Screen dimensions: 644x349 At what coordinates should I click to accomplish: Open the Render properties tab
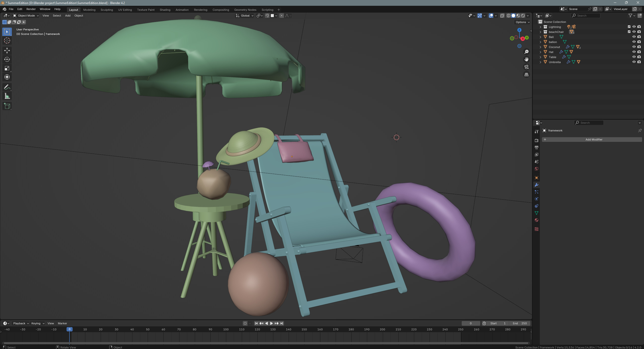tap(537, 140)
